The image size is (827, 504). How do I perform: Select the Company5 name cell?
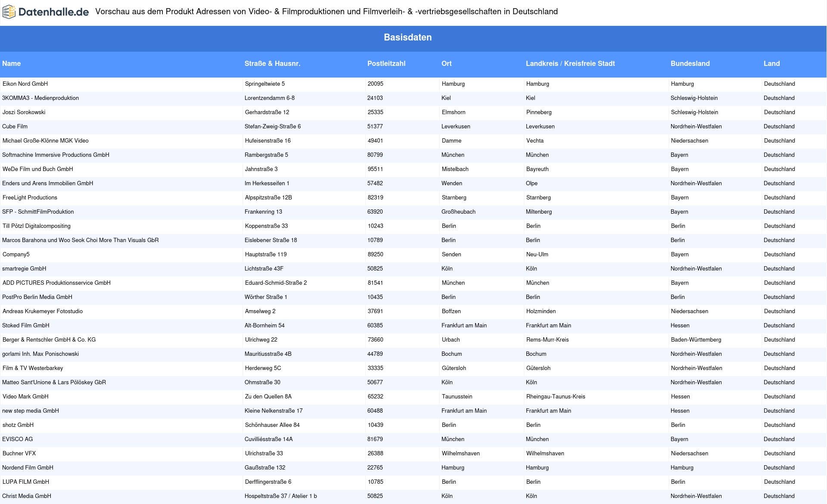(x=16, y=255)
